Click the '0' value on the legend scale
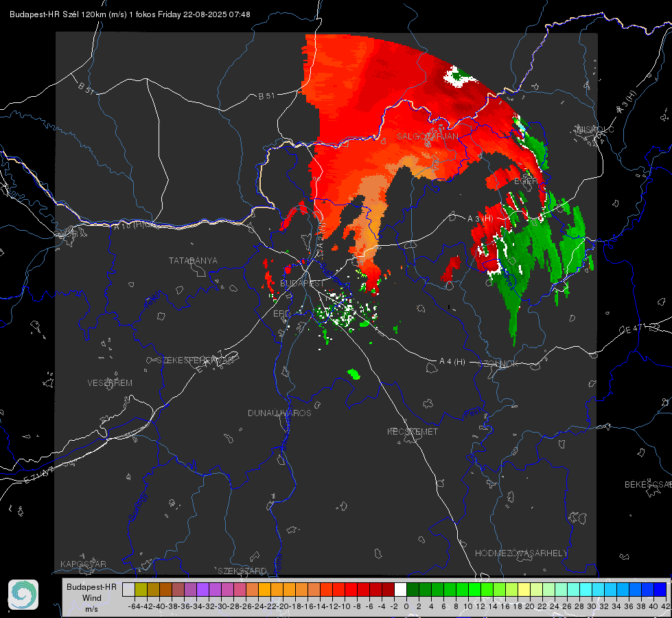Screen dimensions: 672x618 pos(406,606)
